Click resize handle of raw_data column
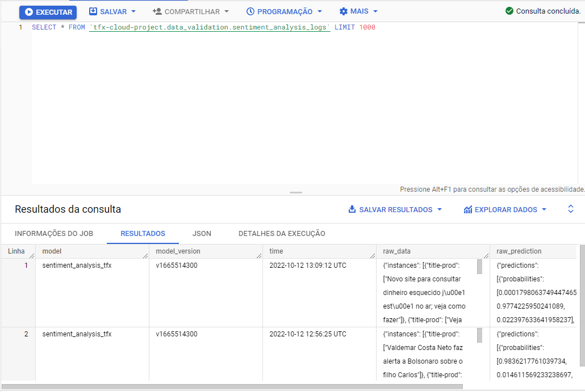 pos(486,256)
